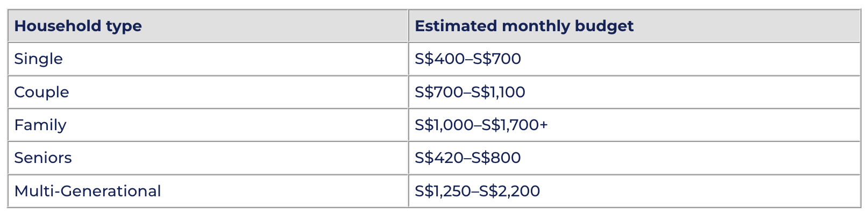This screenshot has height=213, width=868.
Task: Click the Multi-Generational label text
Action: point(88,191)
